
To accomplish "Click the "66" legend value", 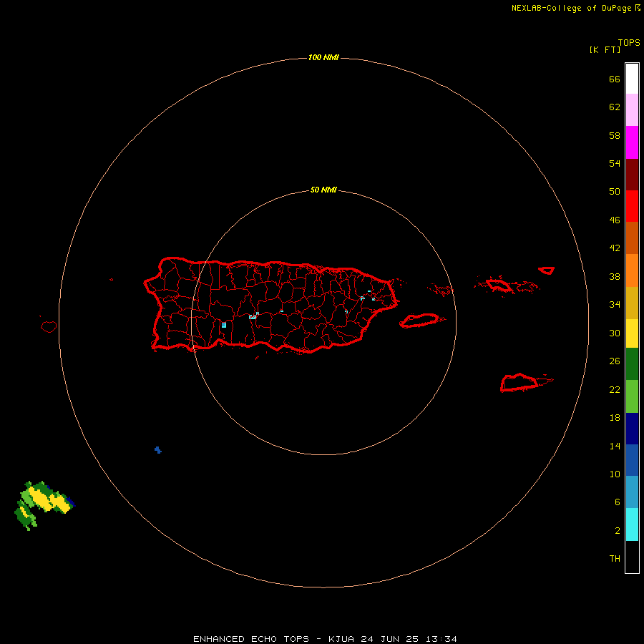I will 615,79.
